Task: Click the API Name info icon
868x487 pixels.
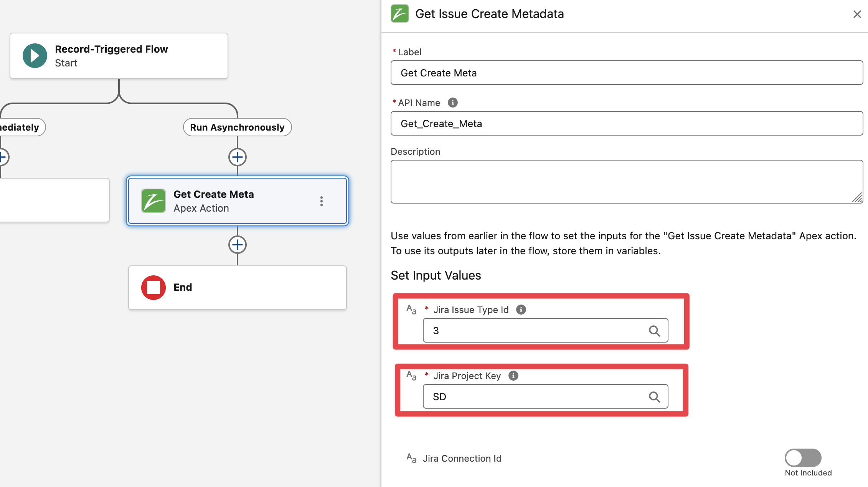Action: [x=453, y=103]
